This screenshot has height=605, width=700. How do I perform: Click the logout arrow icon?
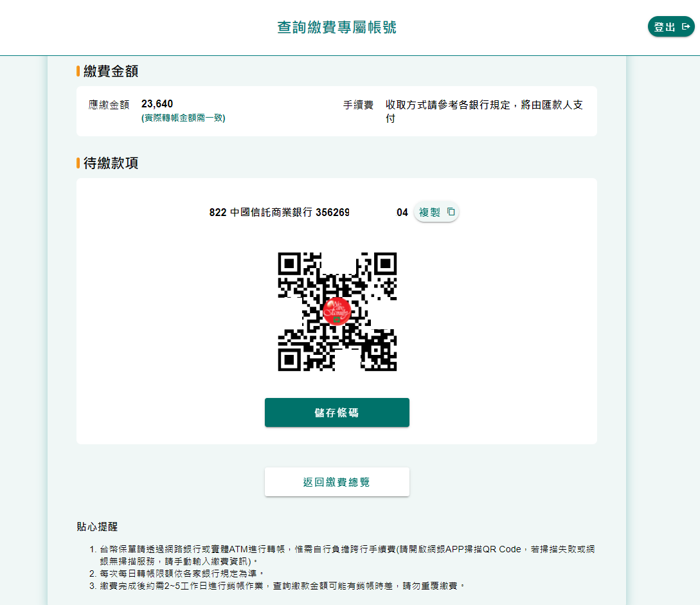pos(686,27)
